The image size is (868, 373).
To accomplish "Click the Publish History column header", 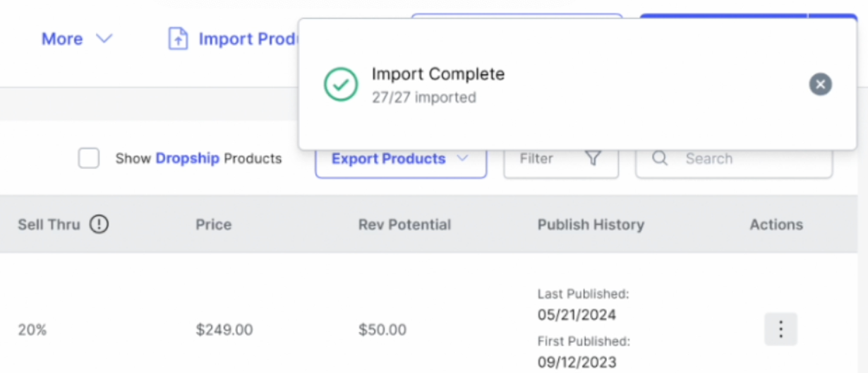I will tap(591, 225).
